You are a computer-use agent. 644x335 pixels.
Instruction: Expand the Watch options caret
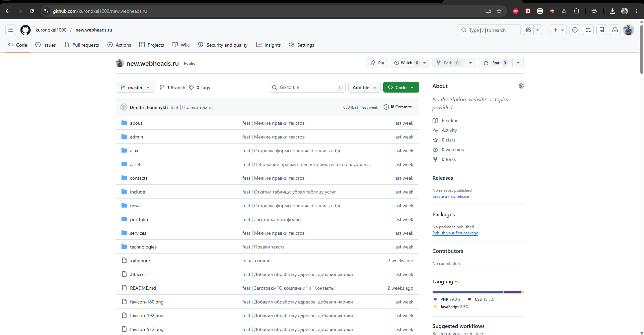pyautogui.click(x=425, y=63)
